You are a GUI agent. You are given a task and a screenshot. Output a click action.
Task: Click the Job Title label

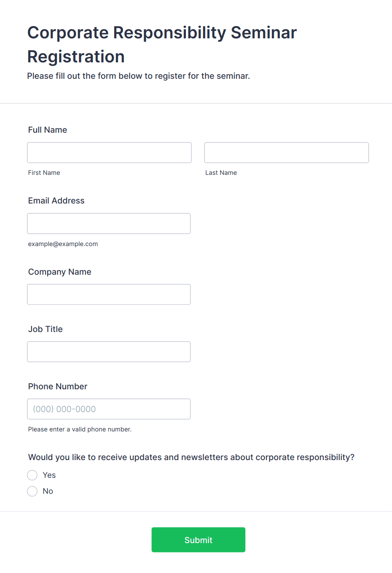[46, 329]
